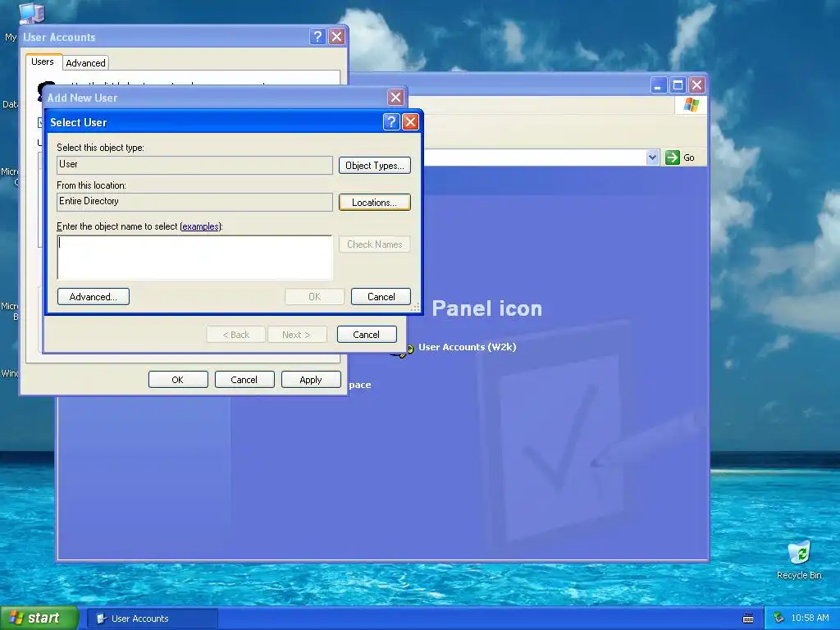Close the User Accounts window

click(336, 36)
